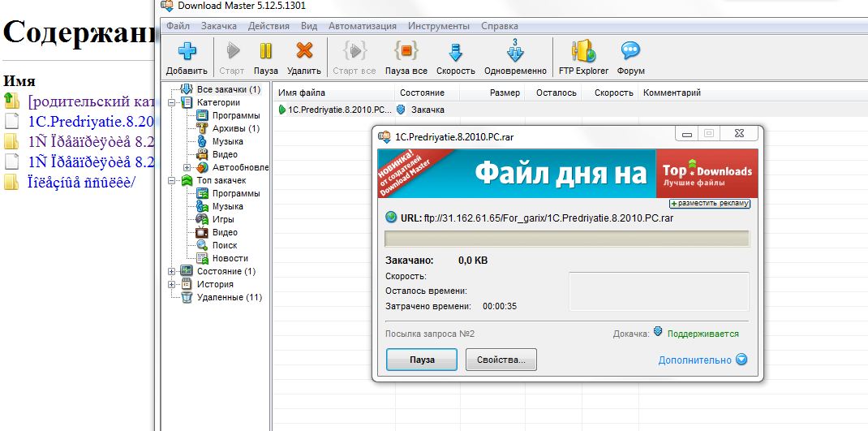This screenshot has height=431, width=868.
Task: Open Новости in the tree
Action: [230, 258]
